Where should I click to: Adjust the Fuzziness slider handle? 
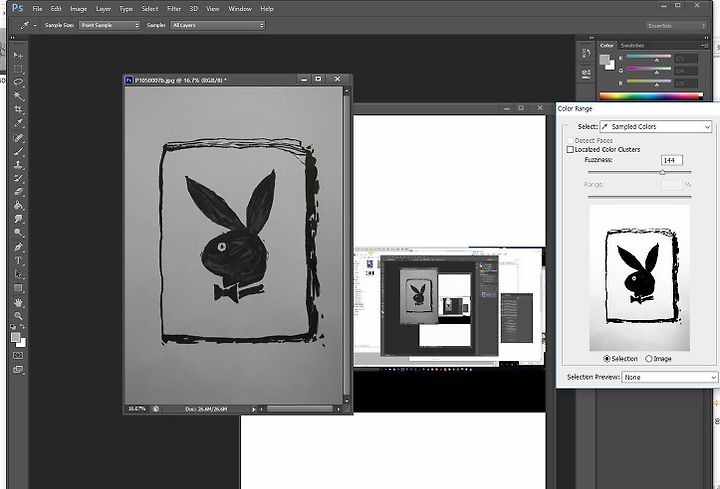662,172
